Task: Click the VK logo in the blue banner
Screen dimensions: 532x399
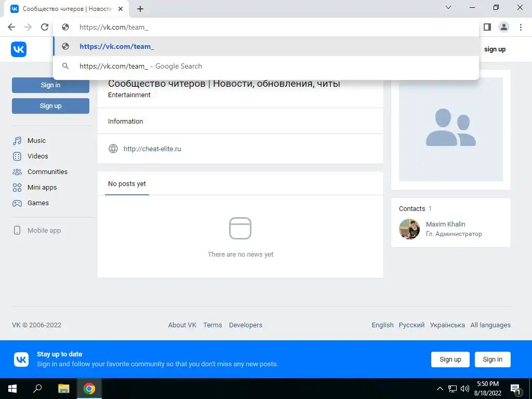Action: 21,360
